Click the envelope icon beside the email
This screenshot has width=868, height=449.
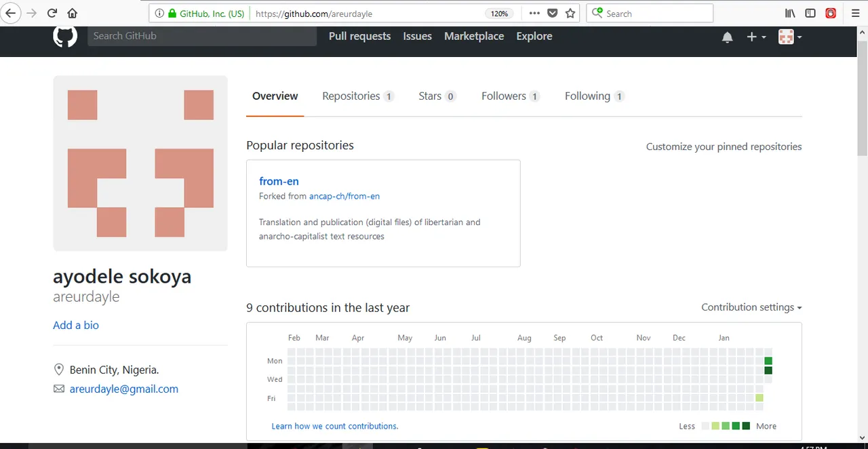point(58,389)
